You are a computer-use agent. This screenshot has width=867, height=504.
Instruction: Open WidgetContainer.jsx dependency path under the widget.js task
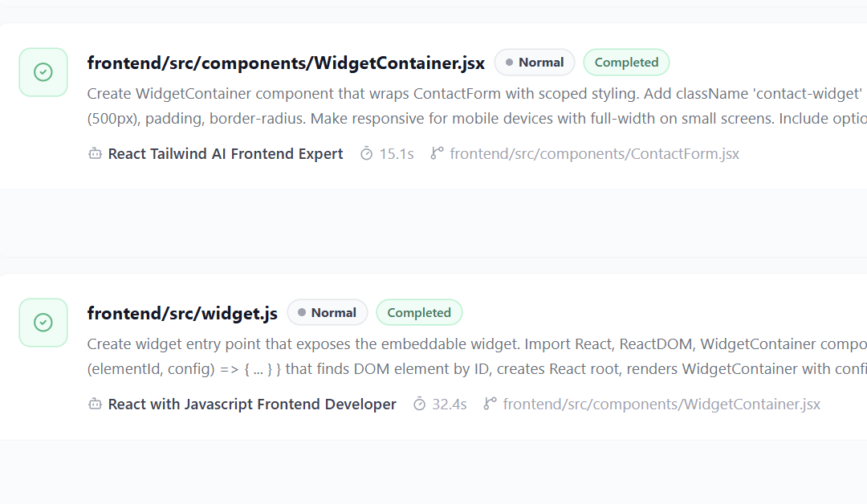coord(661,404)
